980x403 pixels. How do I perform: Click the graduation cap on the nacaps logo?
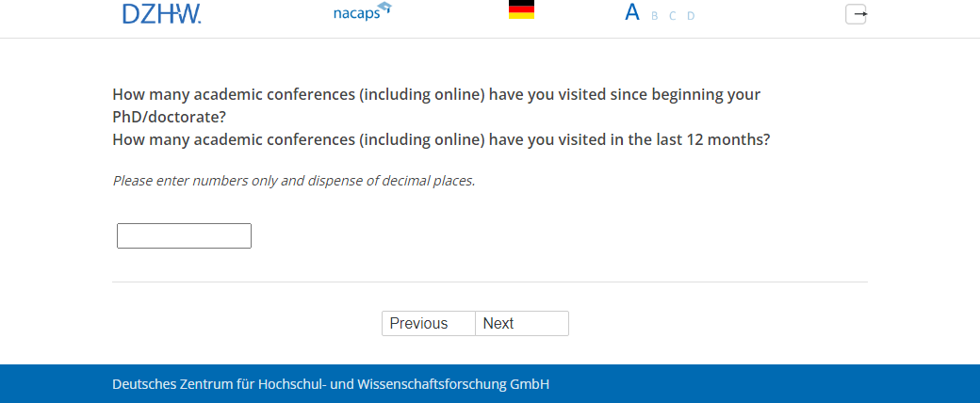point(384,9)
